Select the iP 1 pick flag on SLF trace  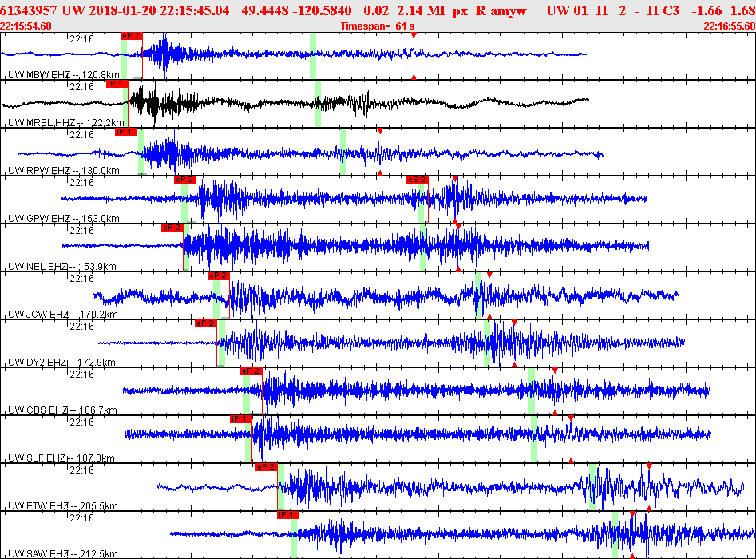click(x=241, y=419)
